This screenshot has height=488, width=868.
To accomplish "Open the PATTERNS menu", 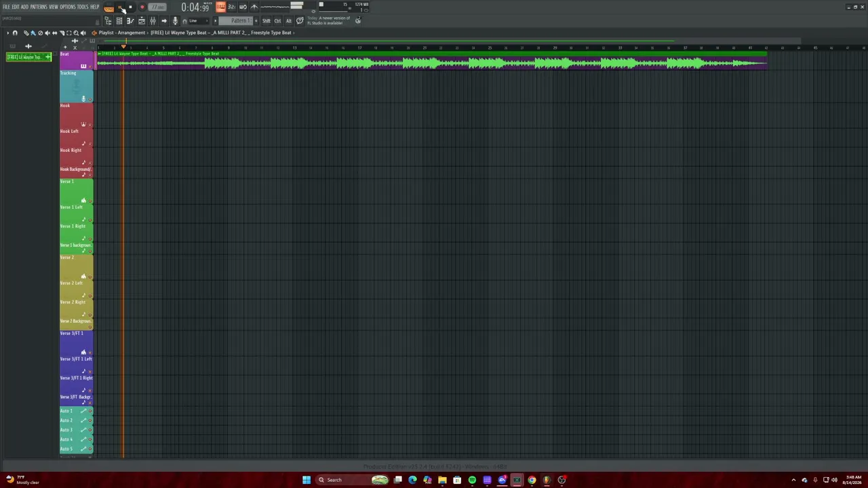I will [x=39, y=7].
